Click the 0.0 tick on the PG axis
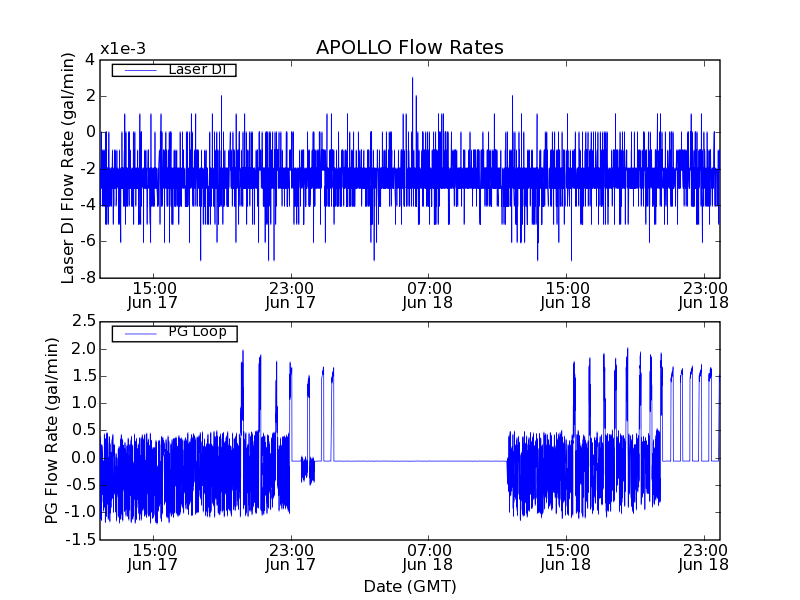The image size is (800, 600). (x=84, y=458)
